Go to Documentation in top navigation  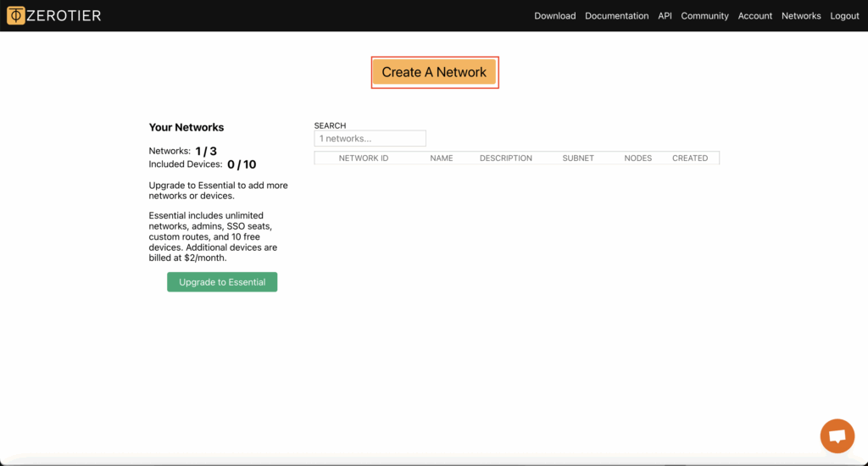coord(616,16)
